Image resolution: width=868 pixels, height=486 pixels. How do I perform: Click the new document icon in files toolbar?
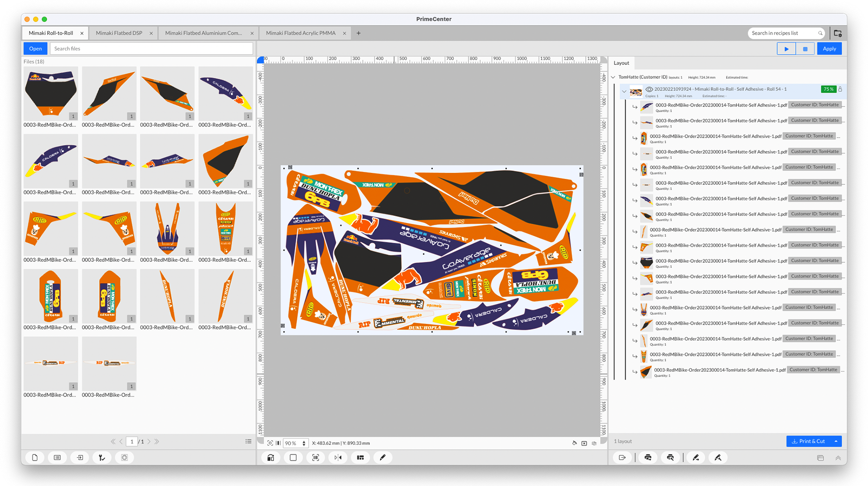[x=35, y=457]
